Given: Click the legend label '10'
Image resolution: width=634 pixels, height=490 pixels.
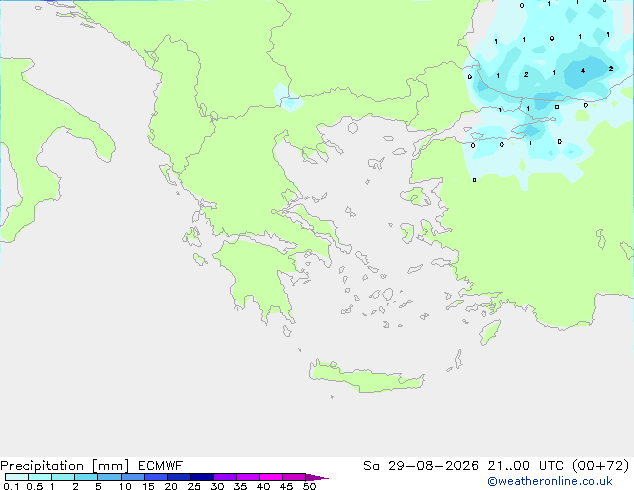Looking at the screenshot, I should pos(125,486).
